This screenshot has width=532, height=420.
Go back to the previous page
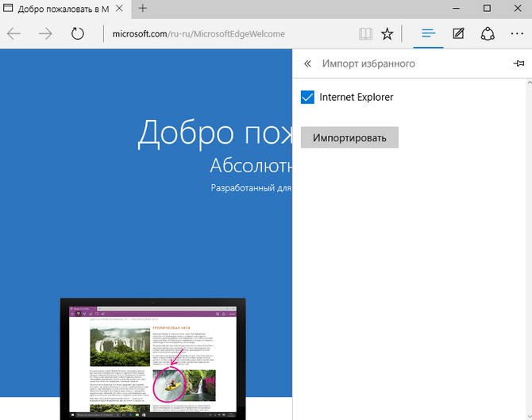tap(14, 34)
